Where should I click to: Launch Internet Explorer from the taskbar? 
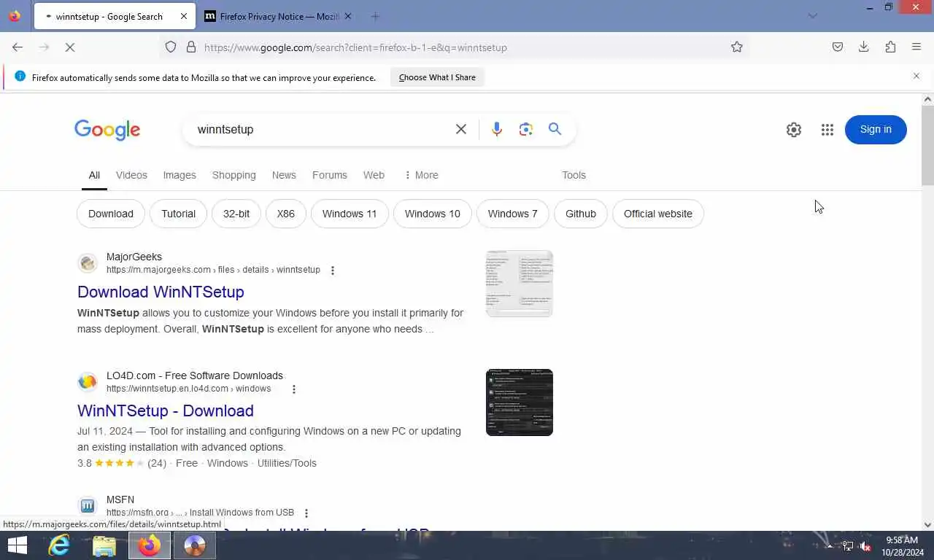(x=59, y=545)
